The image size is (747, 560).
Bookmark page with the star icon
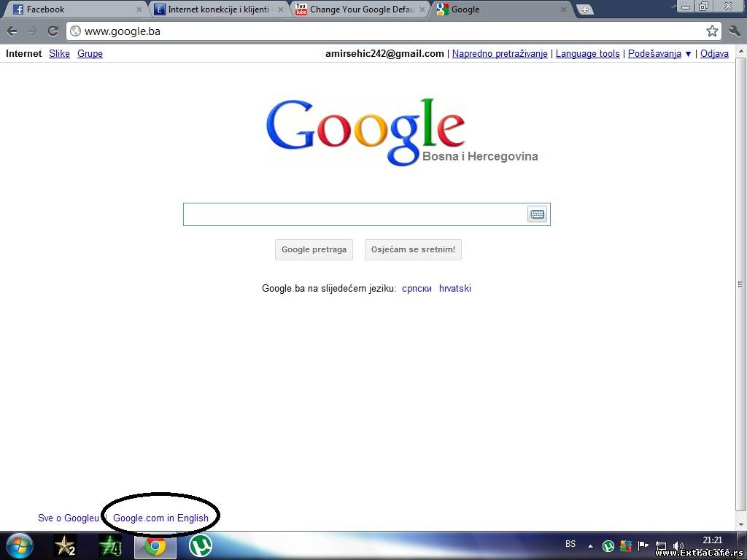tap(712, 31)
